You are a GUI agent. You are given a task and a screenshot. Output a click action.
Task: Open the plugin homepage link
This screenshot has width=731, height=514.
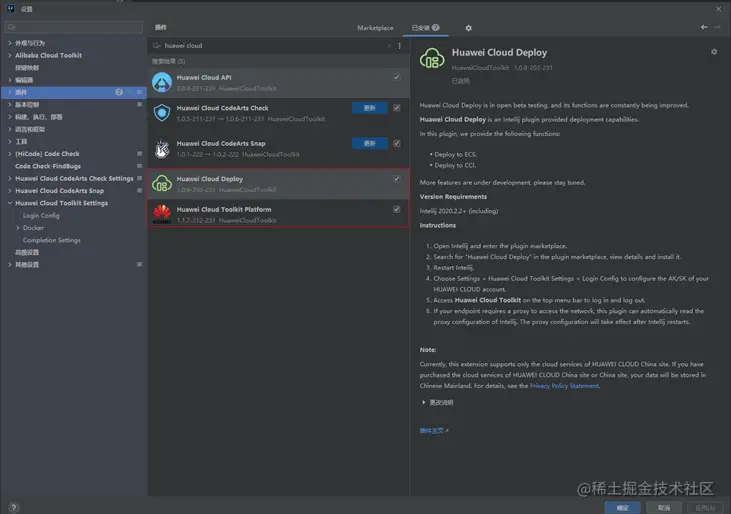[434, 431]
